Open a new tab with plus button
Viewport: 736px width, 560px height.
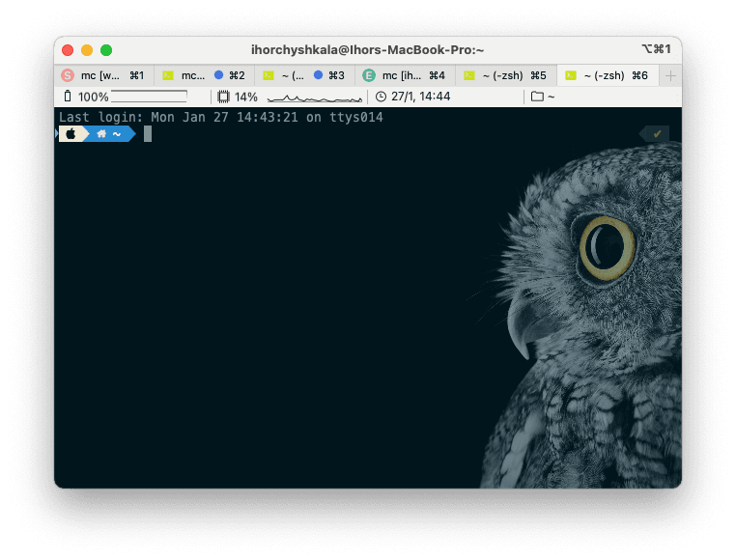670,75
